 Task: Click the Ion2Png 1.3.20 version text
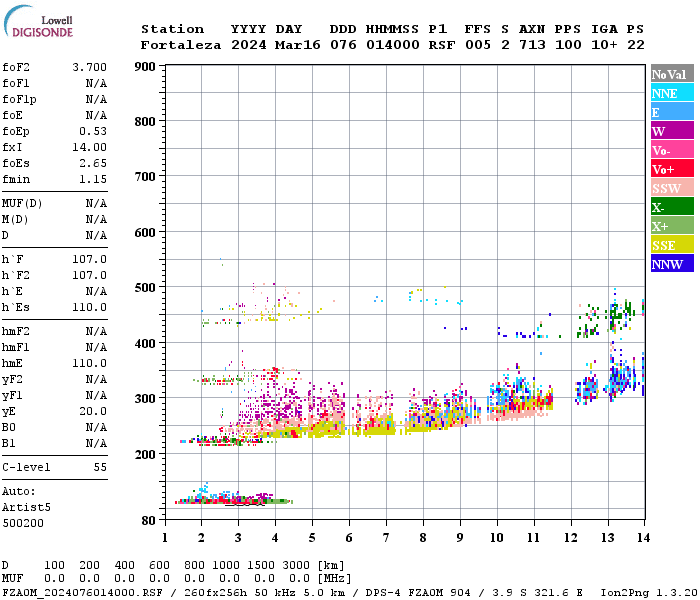649,592
